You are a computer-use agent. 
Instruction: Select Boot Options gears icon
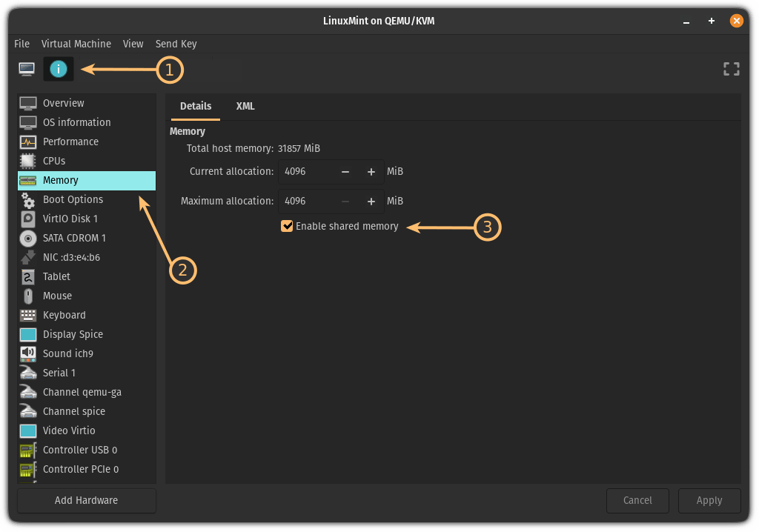[28, 199]
